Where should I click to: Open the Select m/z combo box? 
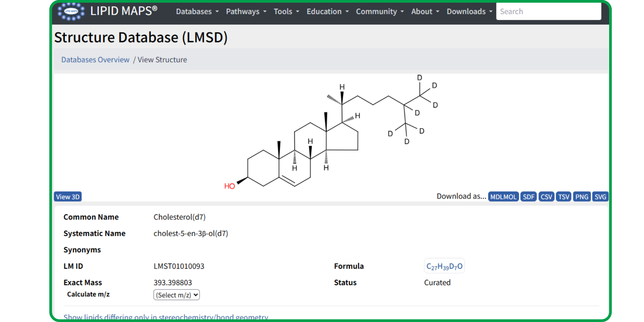[x=176, y=295]
